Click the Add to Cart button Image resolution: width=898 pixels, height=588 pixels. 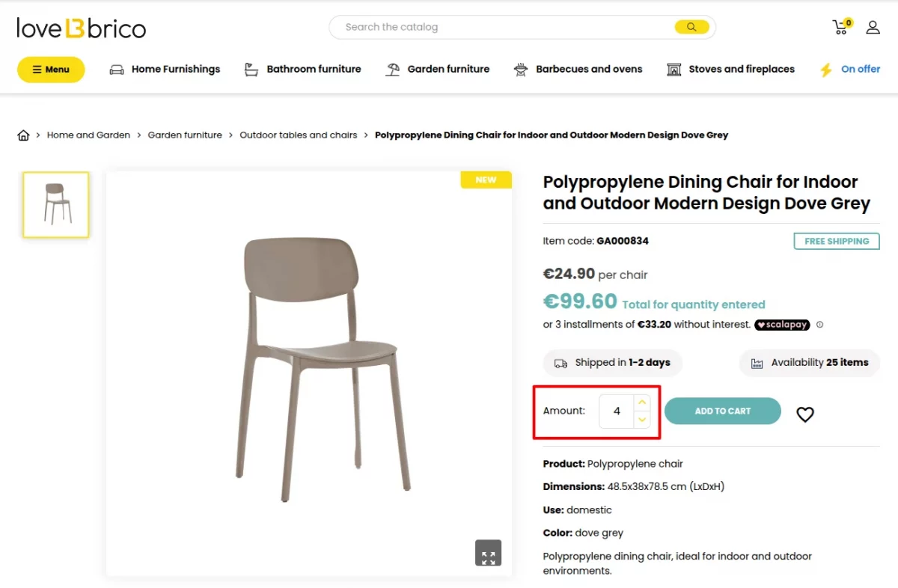(x=721, y=411)
